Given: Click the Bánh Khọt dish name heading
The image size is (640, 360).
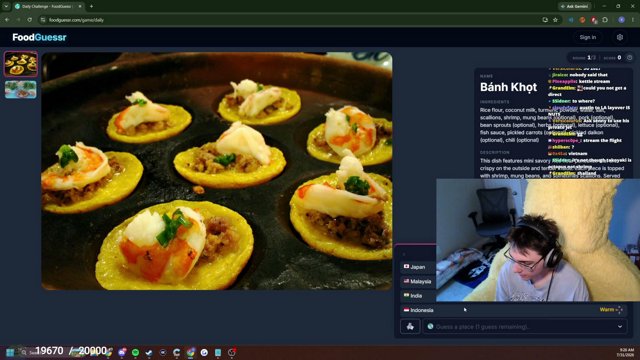Looking at the screenshot, I should point(508,87).
